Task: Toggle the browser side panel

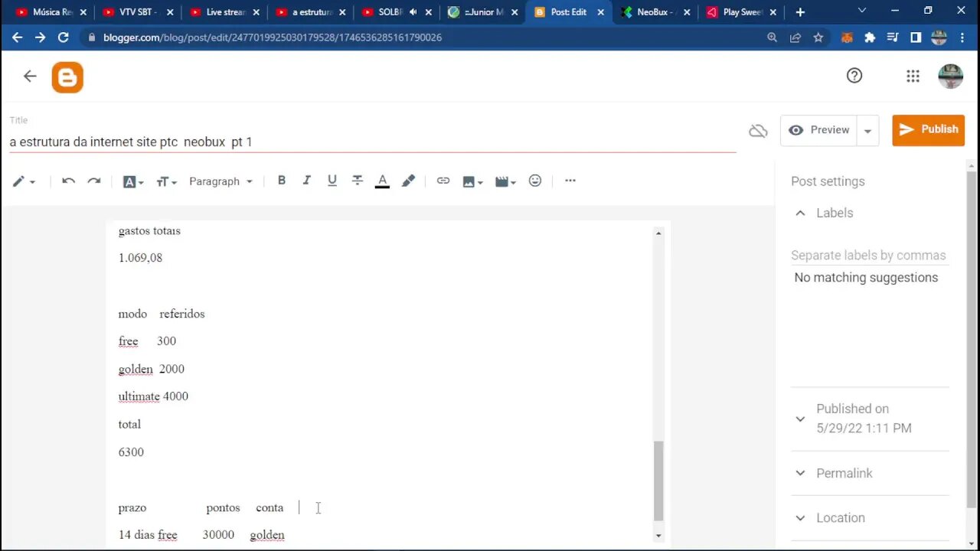Action: pyautogui.click(x=916, y=37)
